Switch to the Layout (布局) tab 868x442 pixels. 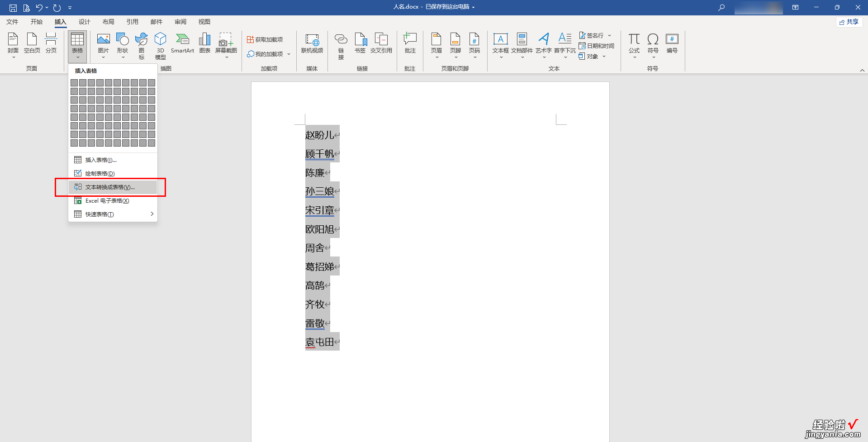click(x=109, y=22)
